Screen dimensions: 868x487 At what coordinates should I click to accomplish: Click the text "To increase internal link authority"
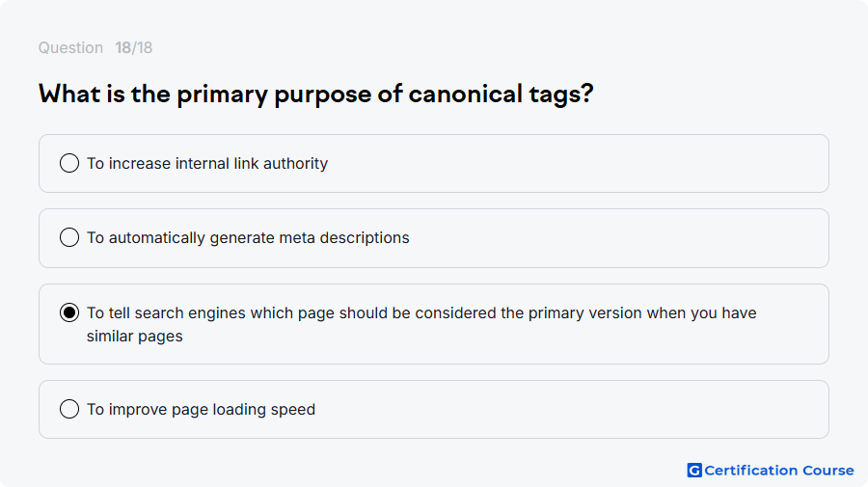pyautogui.click(x=207, y=164)
